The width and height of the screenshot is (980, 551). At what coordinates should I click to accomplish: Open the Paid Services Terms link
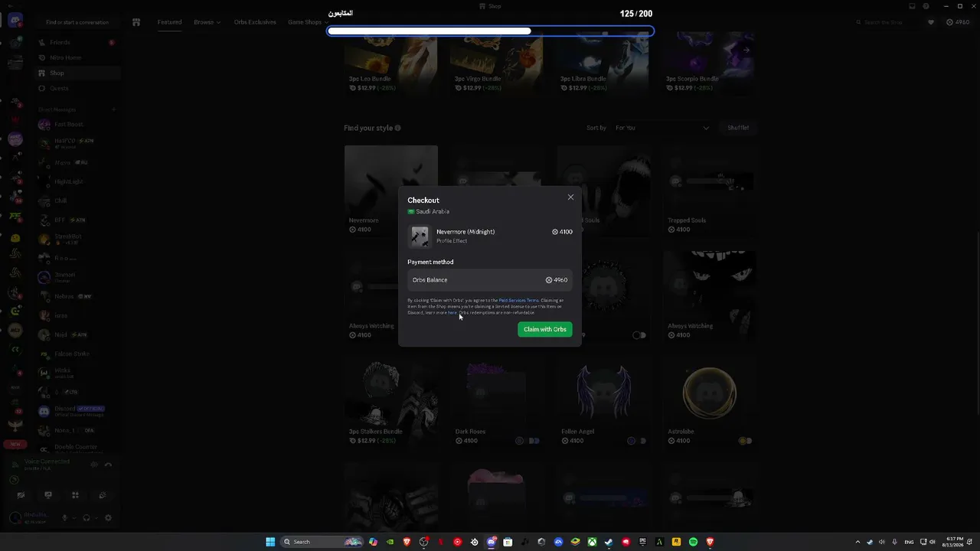tap(519, 300)
